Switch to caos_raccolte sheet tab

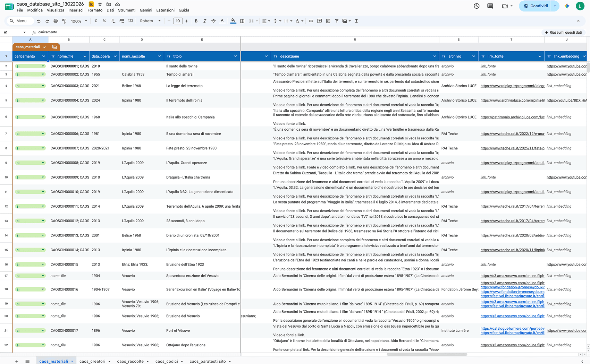(130, 361)
